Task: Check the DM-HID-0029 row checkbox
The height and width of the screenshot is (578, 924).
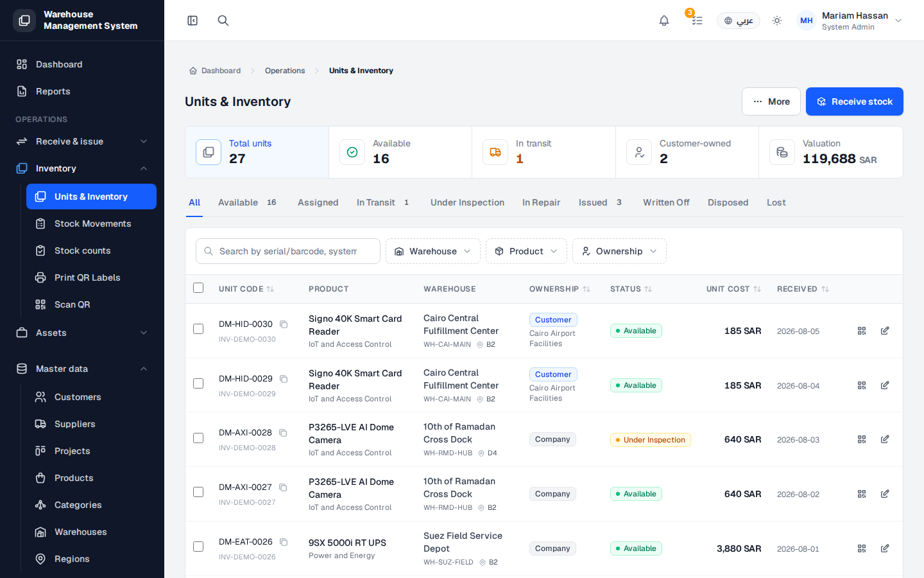Action: [x=198, y=383]
